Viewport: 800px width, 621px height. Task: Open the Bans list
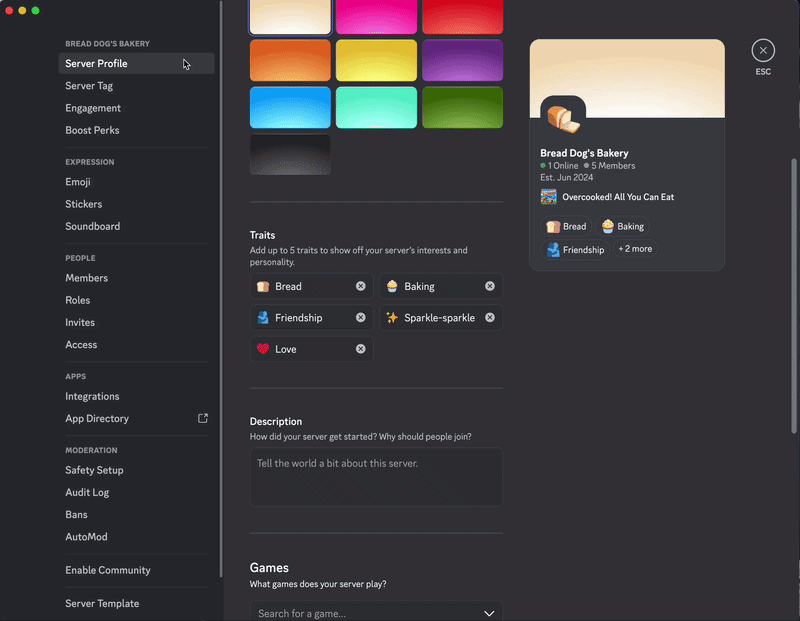(x=136, y=514)
